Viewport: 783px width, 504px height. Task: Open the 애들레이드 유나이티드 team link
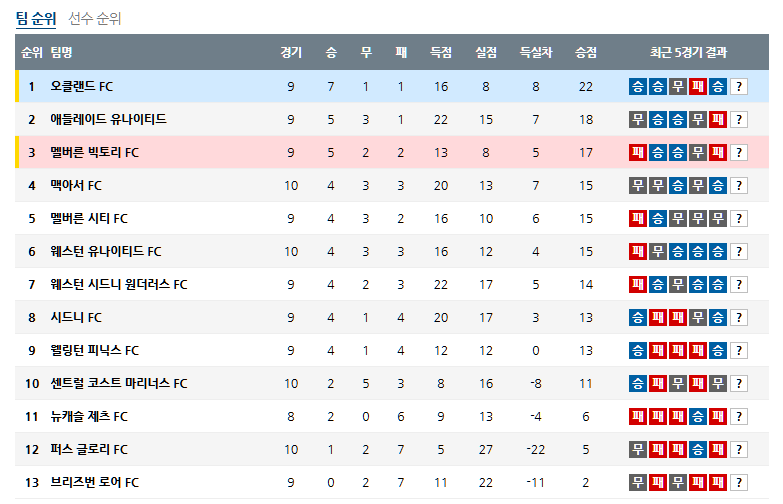pyautogui.click(x=108, y=120)
